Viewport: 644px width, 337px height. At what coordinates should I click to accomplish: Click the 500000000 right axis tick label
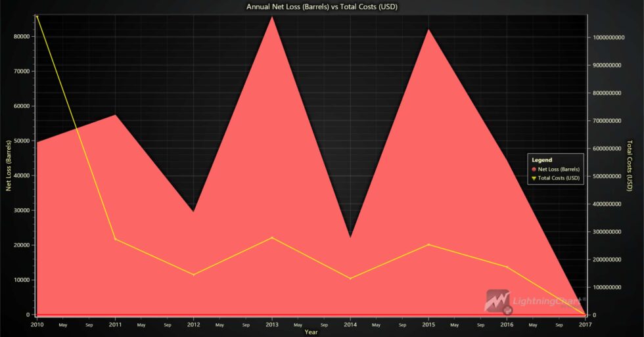pos(607,176)
